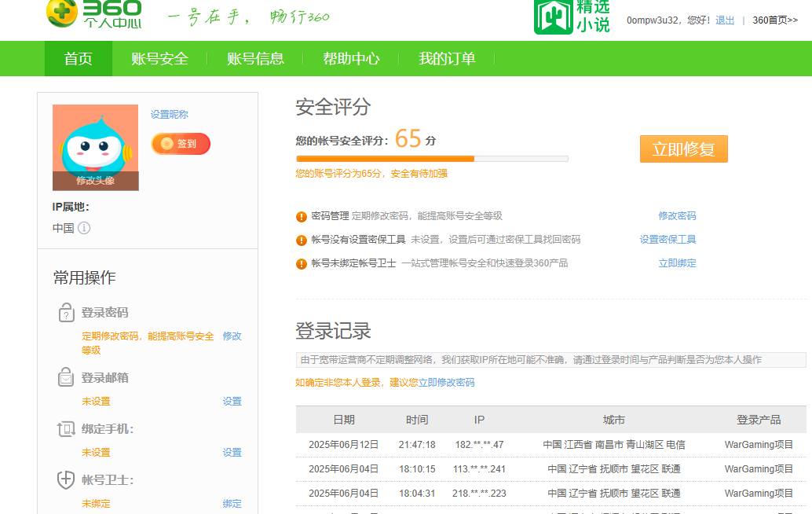Screen dimensions: 812x514
Task: Open the 我的订单 tab
Action: pyautogui.click(x=447, y=58)
